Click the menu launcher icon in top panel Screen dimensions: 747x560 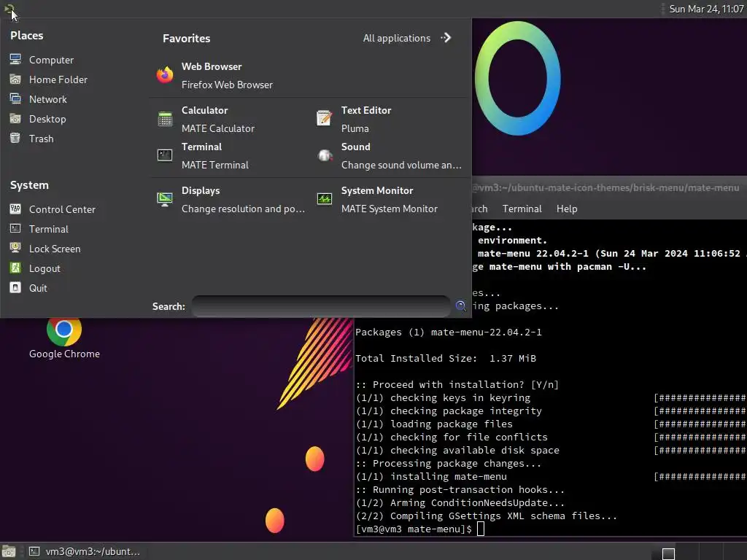(x=9, y=9)
